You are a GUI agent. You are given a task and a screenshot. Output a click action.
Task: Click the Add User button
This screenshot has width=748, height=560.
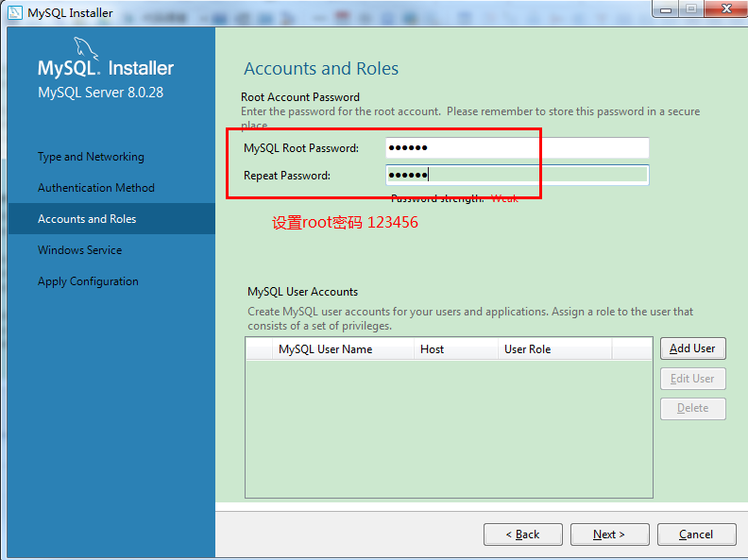692,348
